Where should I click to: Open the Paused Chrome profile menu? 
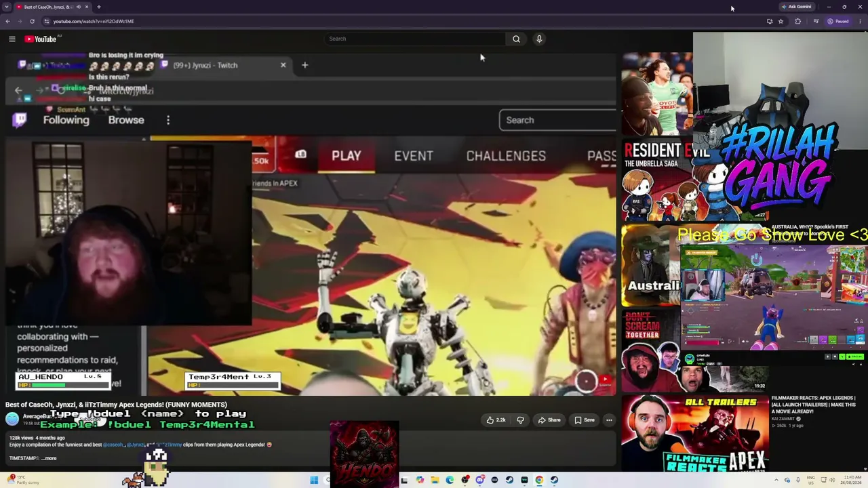coord(838,21)
